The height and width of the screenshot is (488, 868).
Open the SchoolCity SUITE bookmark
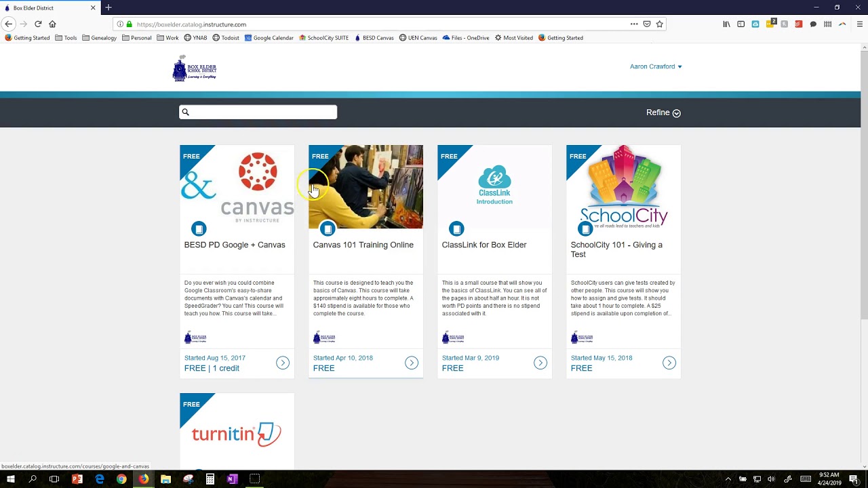pyautogui.click(x=323, y=38)
